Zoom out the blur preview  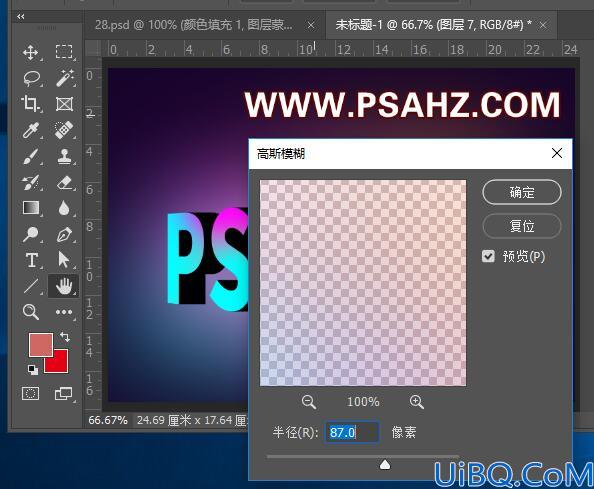[x=308, y=402]
